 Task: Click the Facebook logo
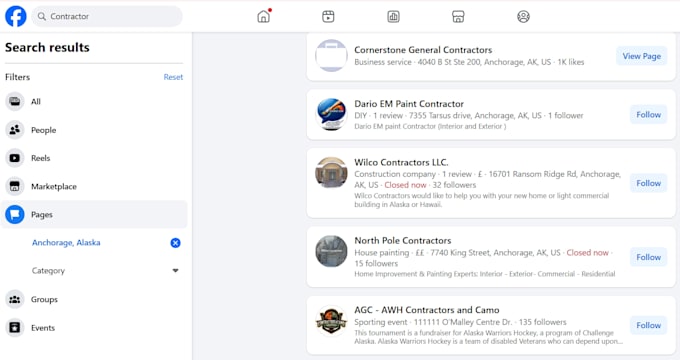[x=16, y=16]
